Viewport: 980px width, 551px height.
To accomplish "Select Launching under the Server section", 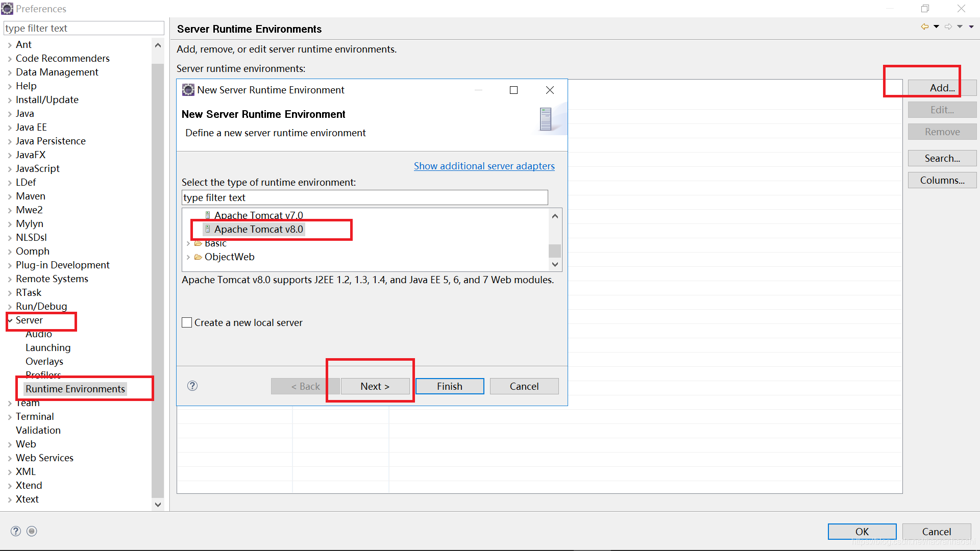I will pyautogui.click(x=48, y=347).
